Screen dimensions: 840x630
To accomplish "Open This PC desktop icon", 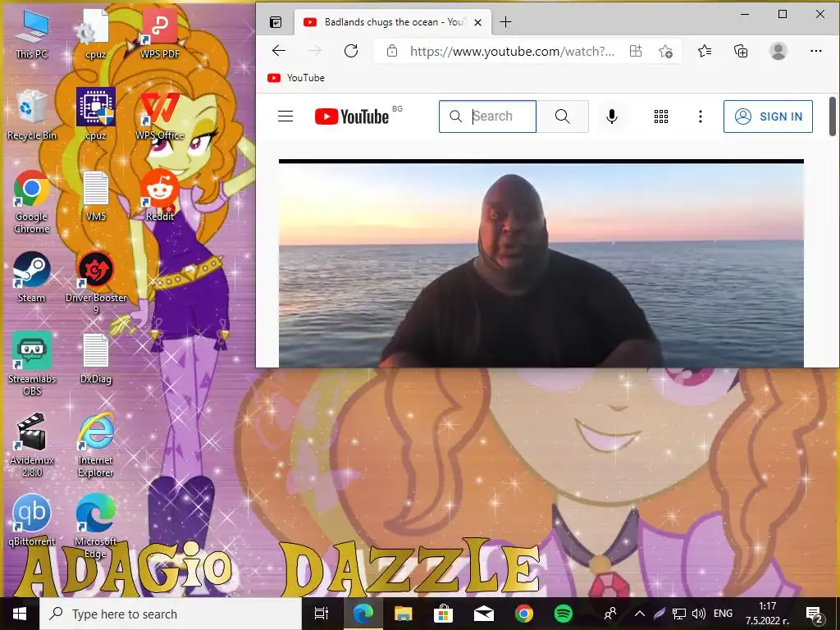I will click(32, 33).
